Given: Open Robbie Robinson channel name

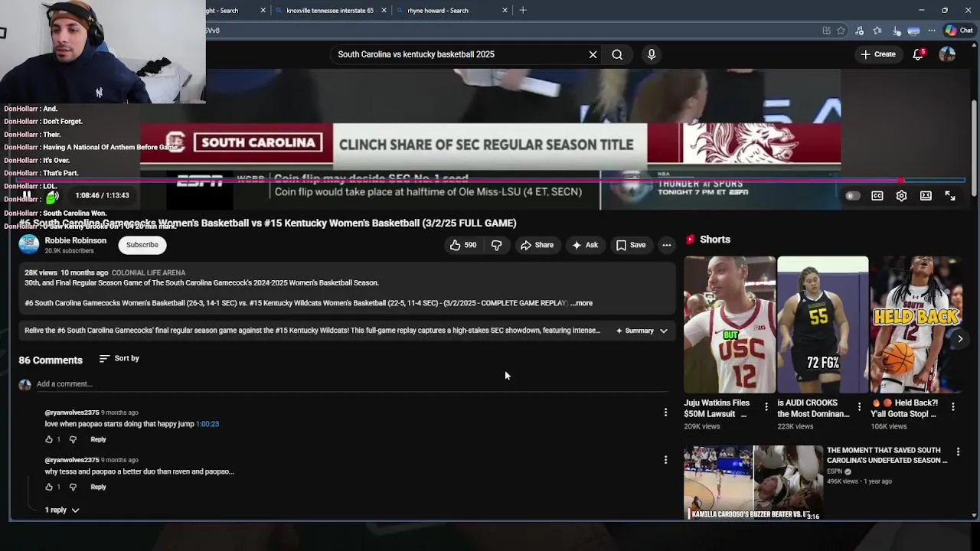Looking at the screenshot, I should click(x=75, y=240).
